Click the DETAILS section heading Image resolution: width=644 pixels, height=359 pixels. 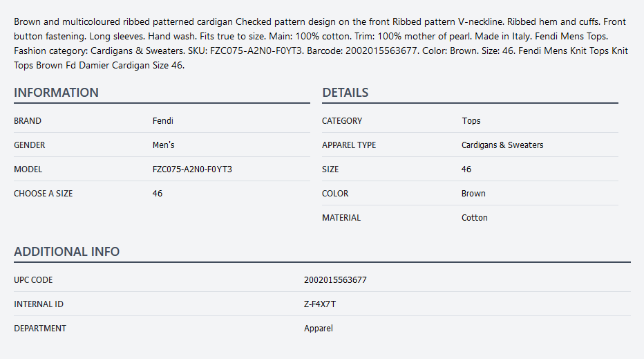345,93
